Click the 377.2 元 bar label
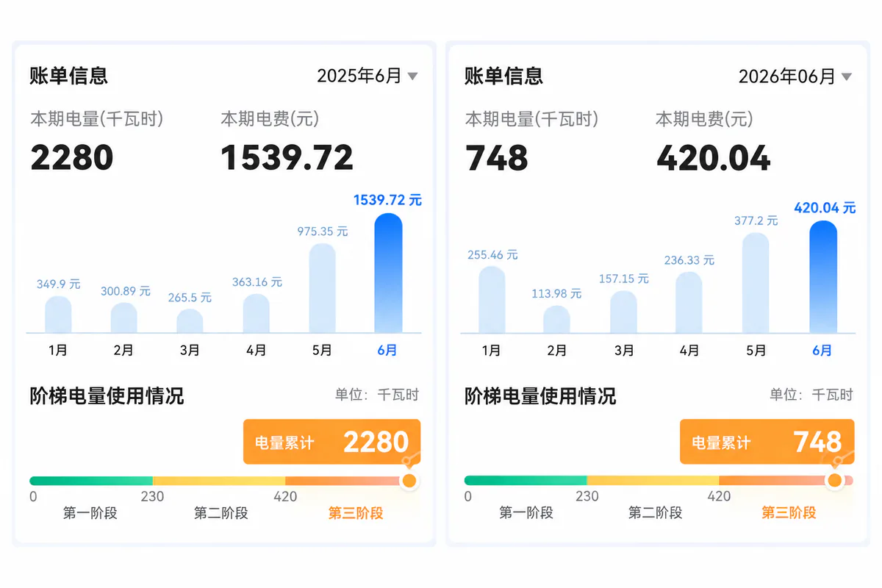Screen dimensions: 882x588 click(x=756, y=220)
